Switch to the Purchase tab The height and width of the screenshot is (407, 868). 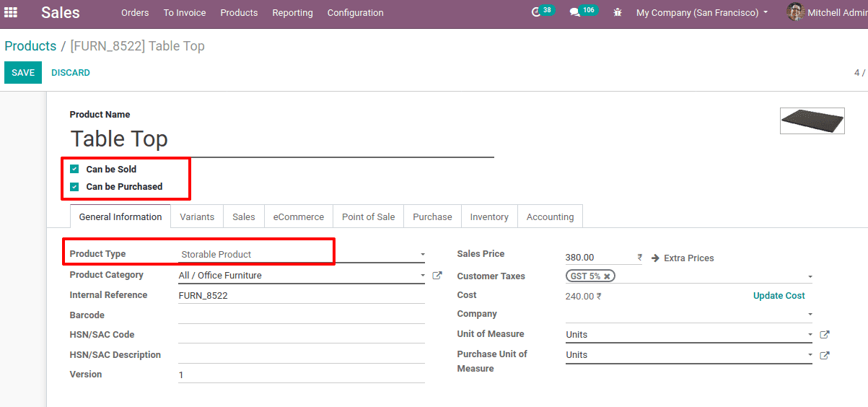[x=432, y=216]
